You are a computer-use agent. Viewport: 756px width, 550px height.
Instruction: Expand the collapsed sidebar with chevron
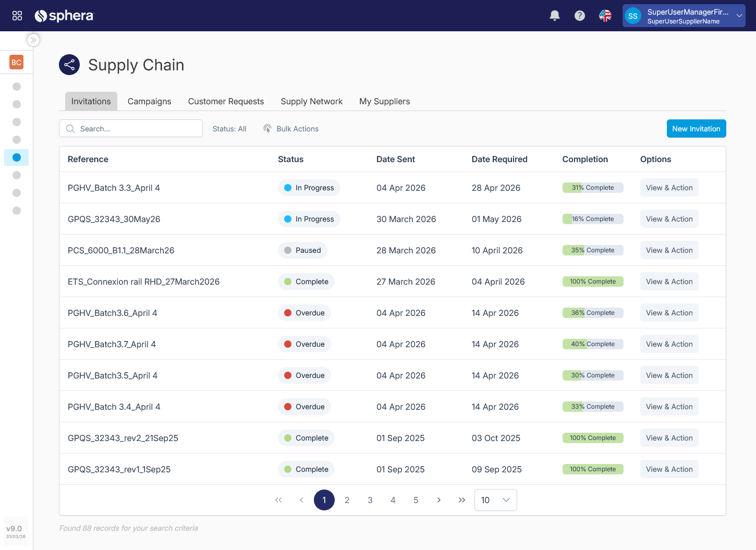click(x=33, y=40)
